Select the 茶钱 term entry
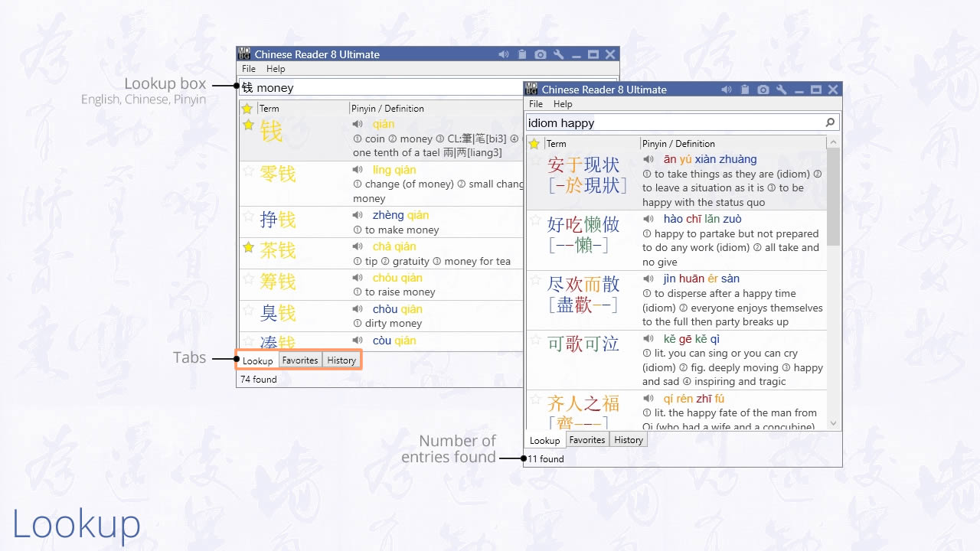The width and height of the screenshot is (980, 551). pos(278,250)
